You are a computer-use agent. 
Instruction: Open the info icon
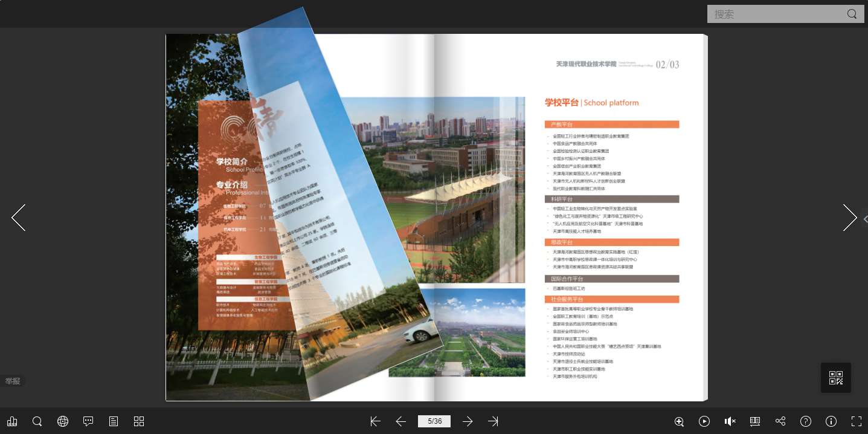pyautogui.click(x=831, y=421)
